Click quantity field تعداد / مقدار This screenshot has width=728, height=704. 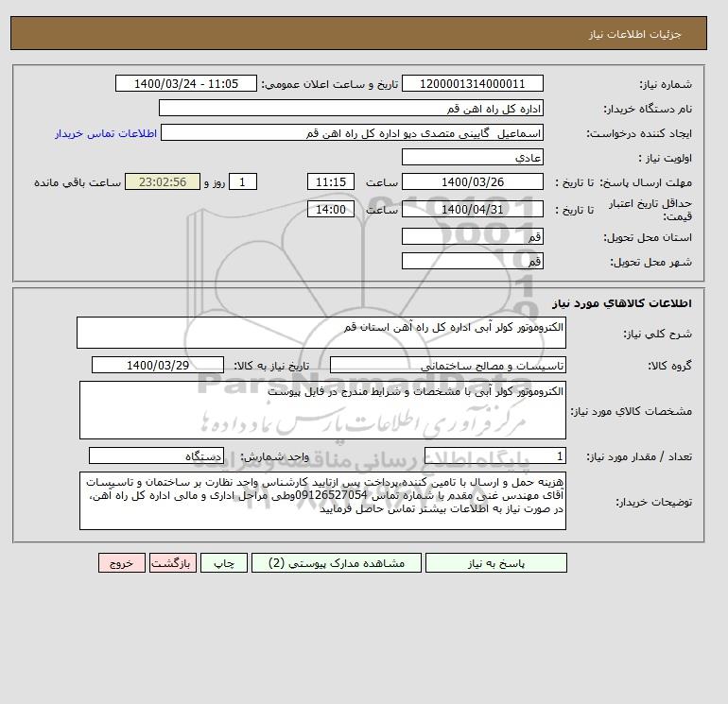coord(494,456)
